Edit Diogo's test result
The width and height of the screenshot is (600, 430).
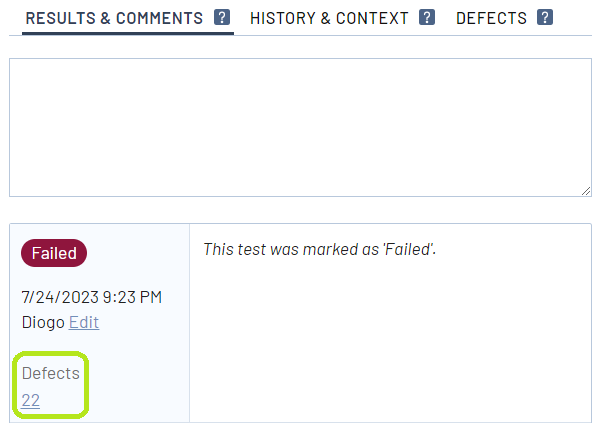pos(84,322)
